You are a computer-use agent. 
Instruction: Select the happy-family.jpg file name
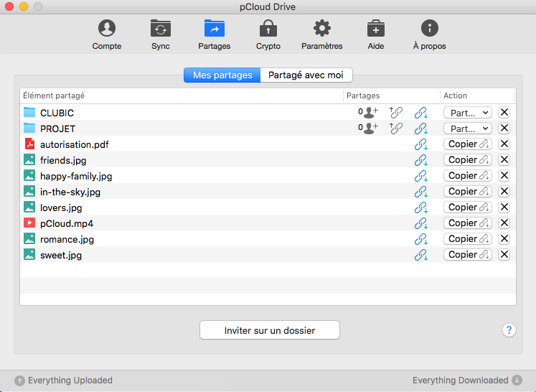point(76,176)
